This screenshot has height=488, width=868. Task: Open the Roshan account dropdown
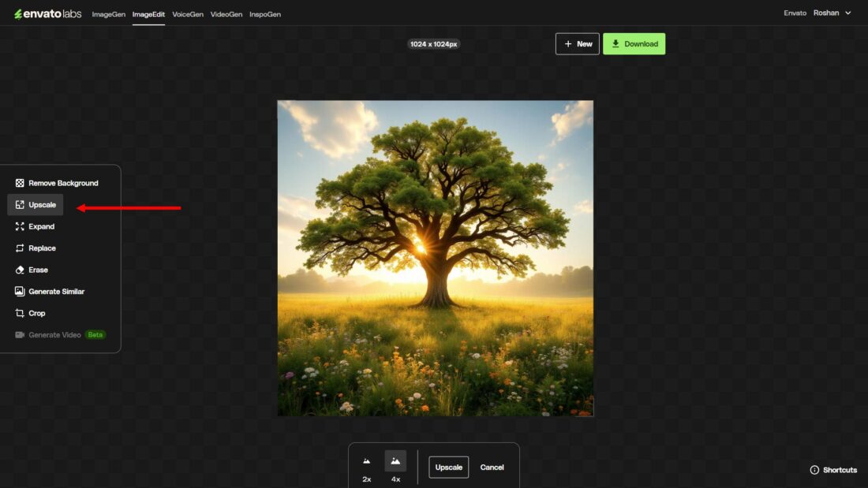click(833, 13)
